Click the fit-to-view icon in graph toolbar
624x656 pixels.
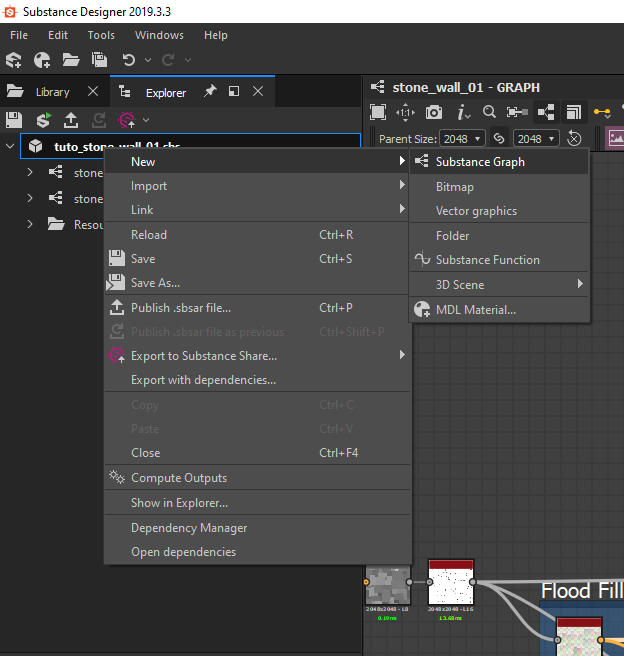[x=378, y=112]
